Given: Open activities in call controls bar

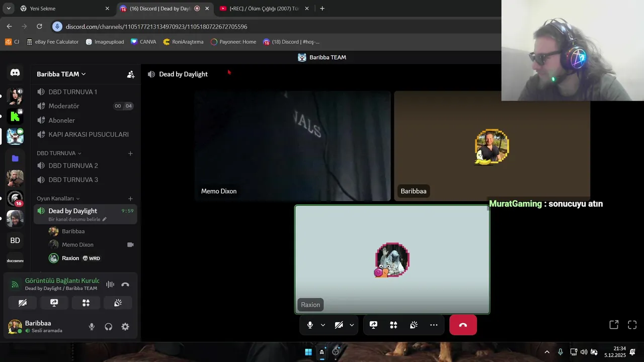Looking at the screenshot, I should [393, 325].
